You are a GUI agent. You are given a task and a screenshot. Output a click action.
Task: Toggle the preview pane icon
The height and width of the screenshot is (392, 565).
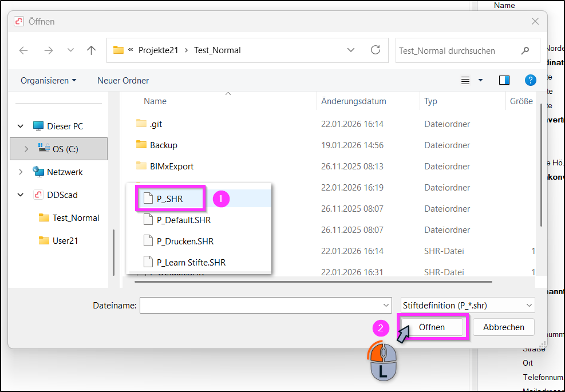(x=504, y=80)
